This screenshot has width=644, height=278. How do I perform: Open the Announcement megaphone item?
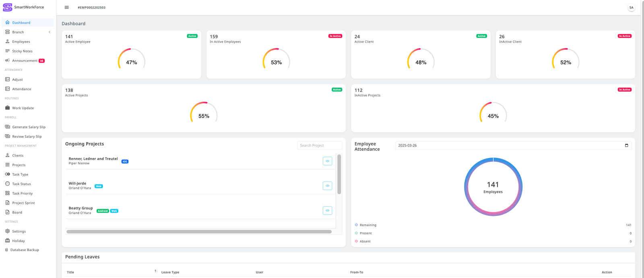pyautogui.click(x=8, y=60)
